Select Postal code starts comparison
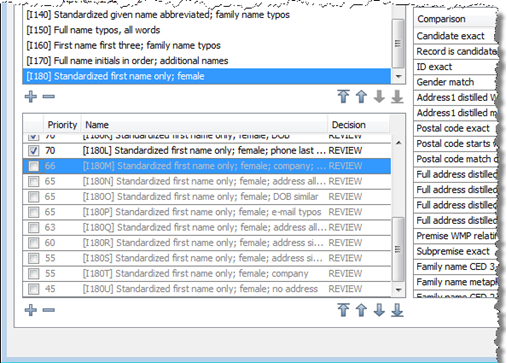507x363 pixels. [x=456, y=143]
